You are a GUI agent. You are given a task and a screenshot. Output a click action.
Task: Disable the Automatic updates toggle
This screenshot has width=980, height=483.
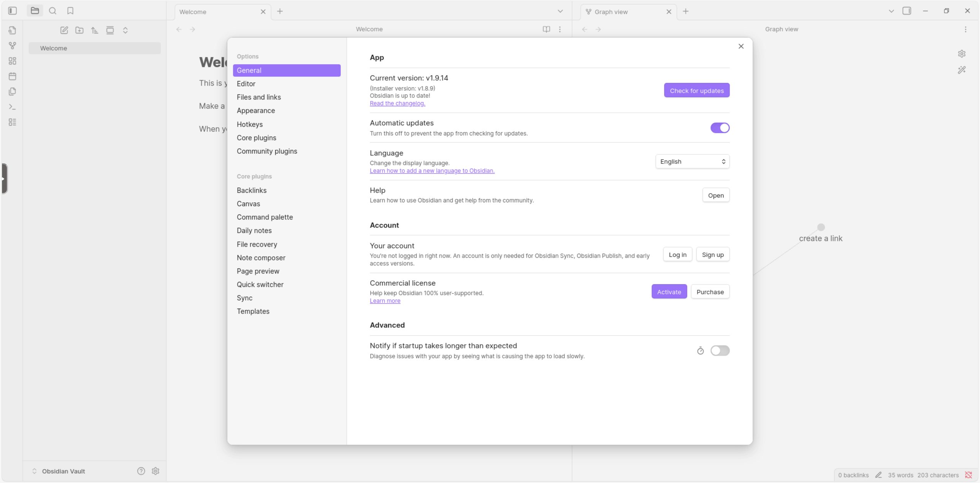point(720,128)
